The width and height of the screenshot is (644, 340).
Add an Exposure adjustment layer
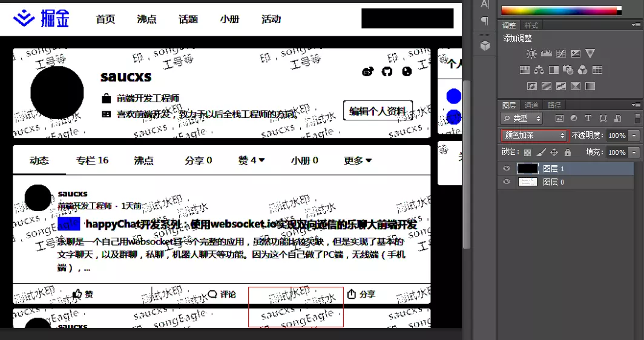click(x=576, y=53)
